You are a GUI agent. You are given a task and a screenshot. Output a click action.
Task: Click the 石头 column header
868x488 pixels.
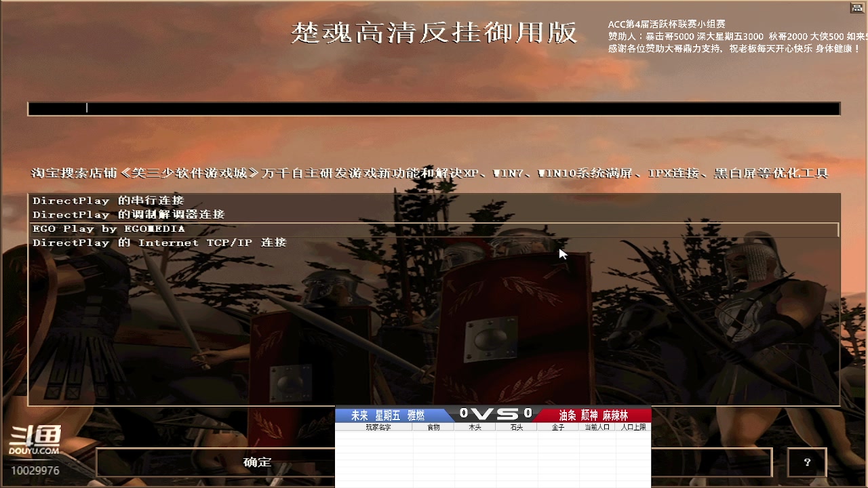(x=516, y=427)
